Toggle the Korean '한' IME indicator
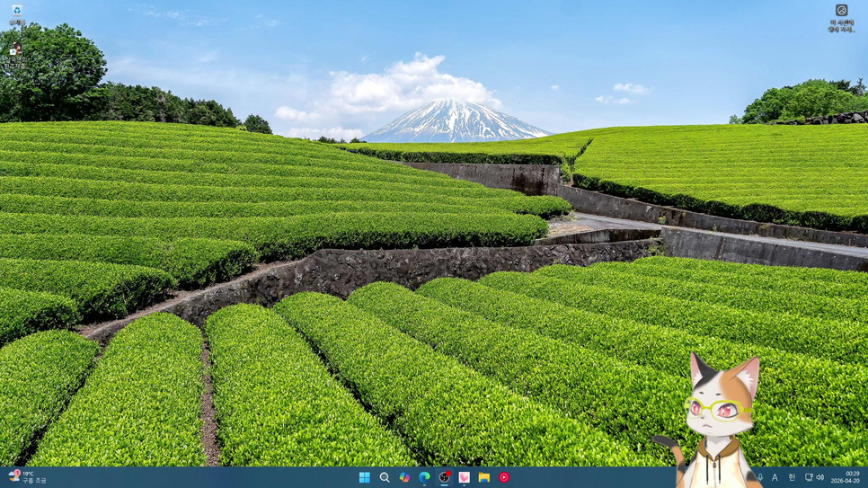 click(x=792, y=477)
